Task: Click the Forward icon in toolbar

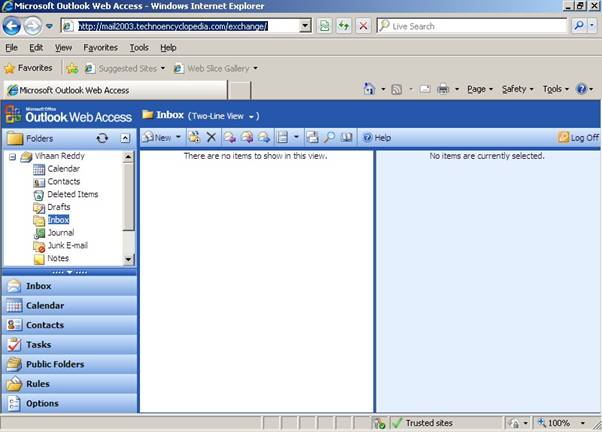Action: (x=264, y=137)
